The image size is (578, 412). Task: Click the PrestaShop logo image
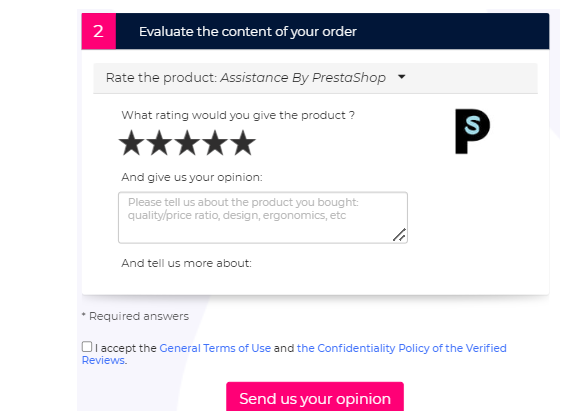[x=472, y=131]
